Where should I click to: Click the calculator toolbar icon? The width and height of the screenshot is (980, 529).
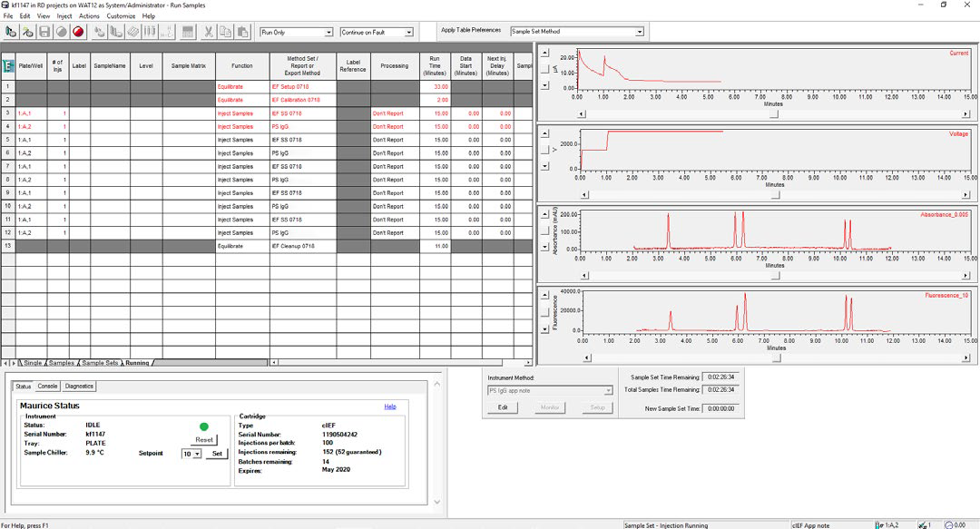187,31
